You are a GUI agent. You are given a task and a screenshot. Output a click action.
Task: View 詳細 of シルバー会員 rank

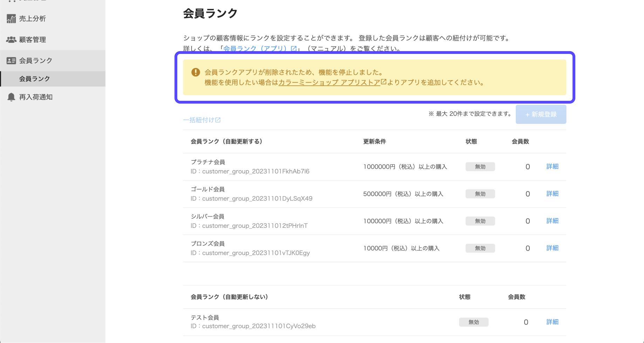pos(552,221)
